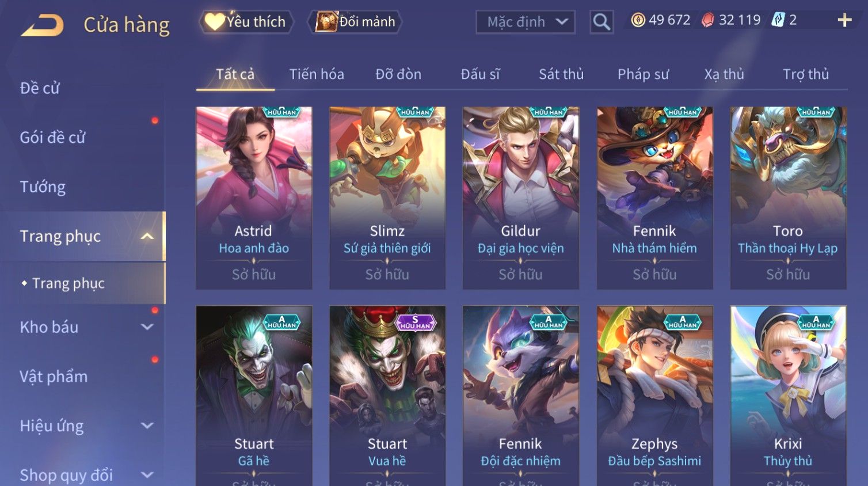Open the Tướng sidebar menu
Image resolution: width=868 pixels, height=486 pixels.
click(x=43, y=187)
